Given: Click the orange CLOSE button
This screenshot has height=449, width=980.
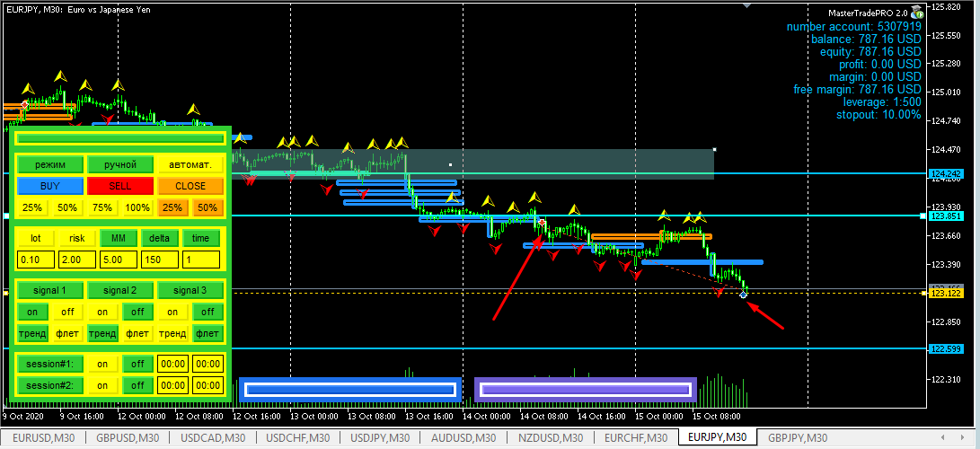Looking at the screenshot, I should pos(190,186).
